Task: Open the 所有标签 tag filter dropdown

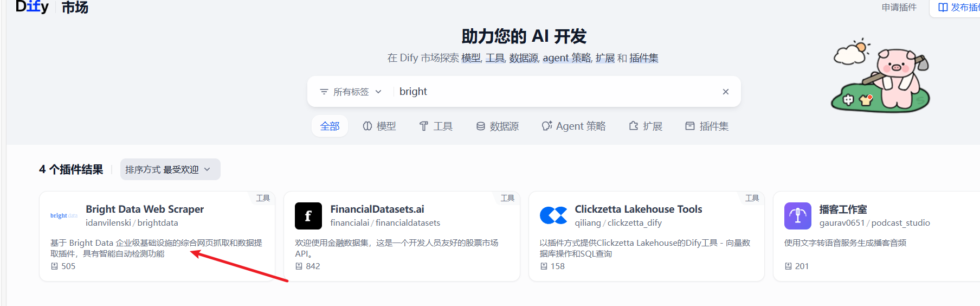Action: [350, 92]
